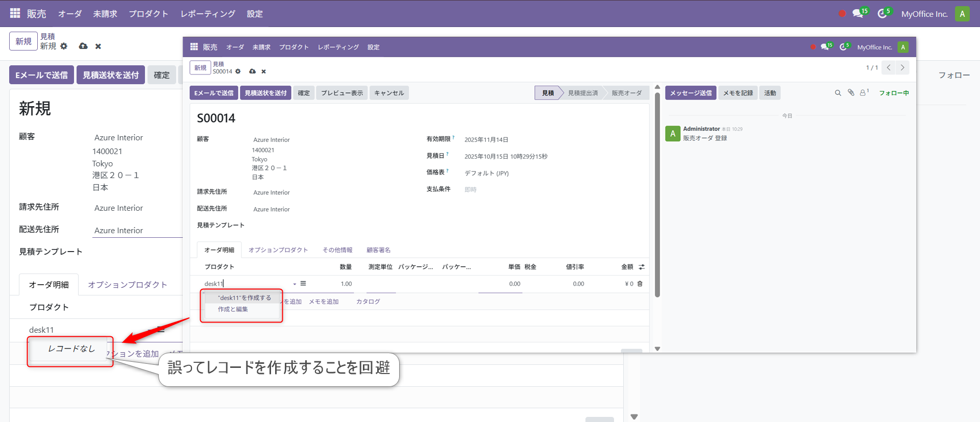
Task: Open activities clock with badge 5 in background window
Action: click(883, 13)
